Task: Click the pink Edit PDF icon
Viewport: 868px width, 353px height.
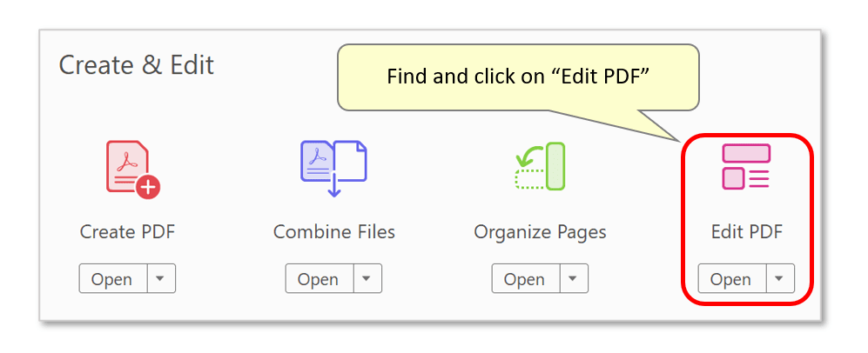Action: pos(746,166)
